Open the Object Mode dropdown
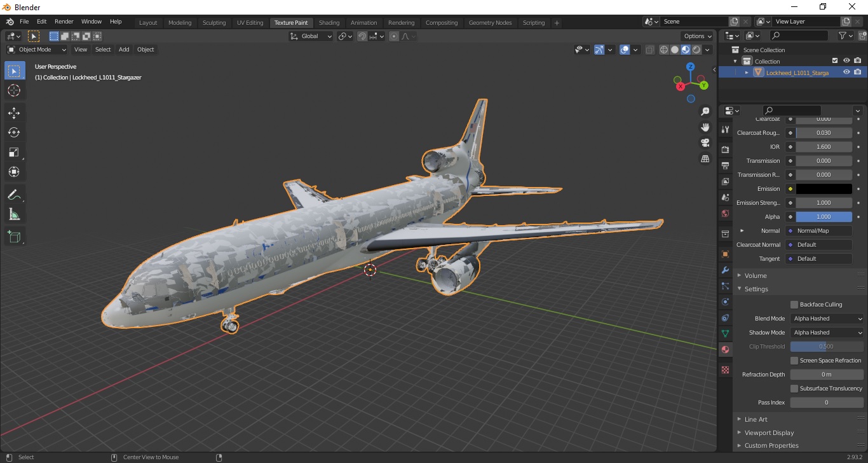Screen dimensions: 868x463 (37, 50)
